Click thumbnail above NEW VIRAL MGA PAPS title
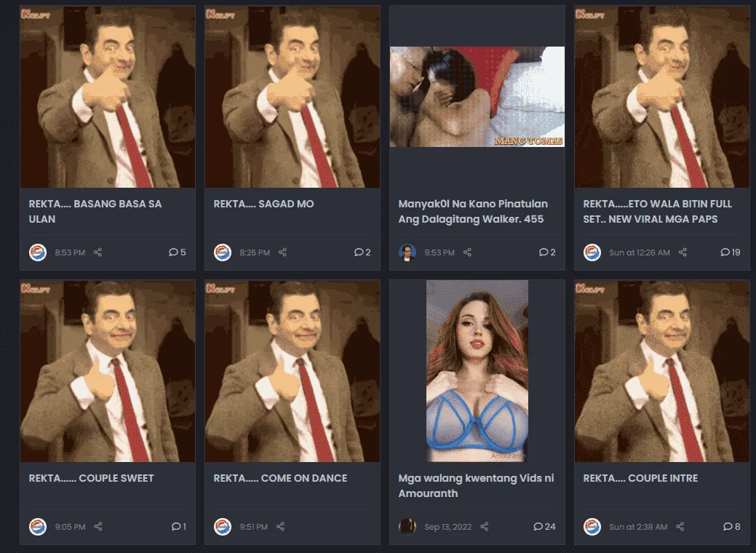756x553 pixels. tap(662, 97)
